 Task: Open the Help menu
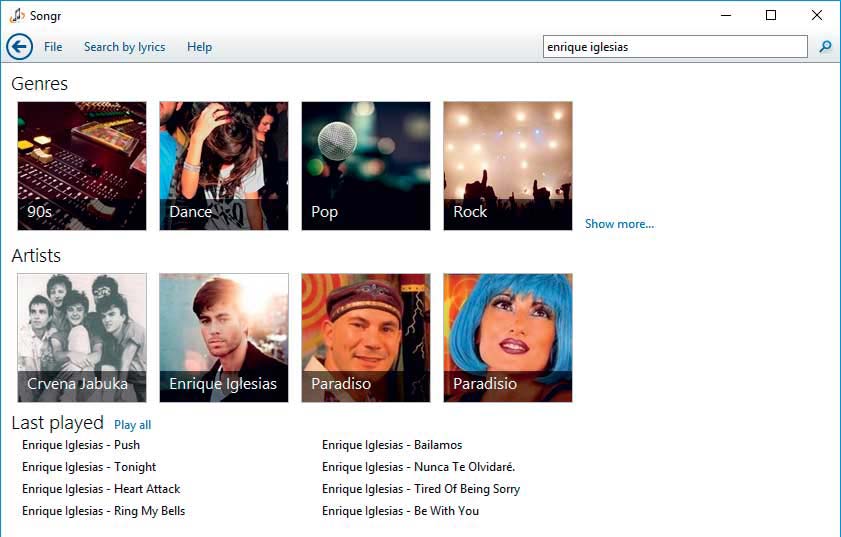[200, 47]
